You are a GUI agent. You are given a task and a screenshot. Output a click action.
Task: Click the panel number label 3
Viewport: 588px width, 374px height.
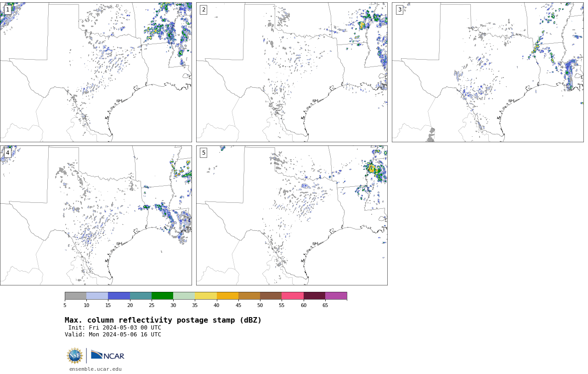coord(399,10)
